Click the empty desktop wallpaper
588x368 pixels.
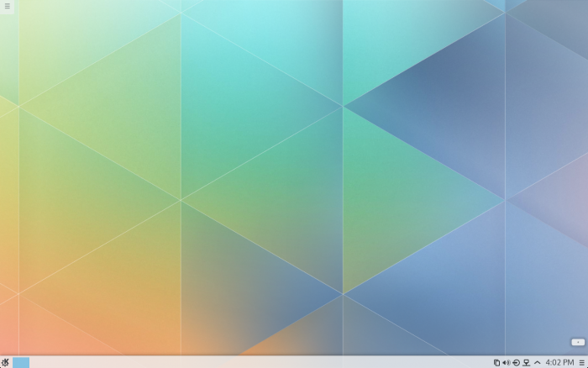(294, 168)
